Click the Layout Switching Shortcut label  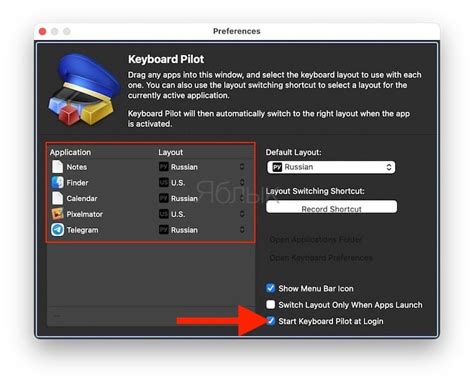point(315,191)
